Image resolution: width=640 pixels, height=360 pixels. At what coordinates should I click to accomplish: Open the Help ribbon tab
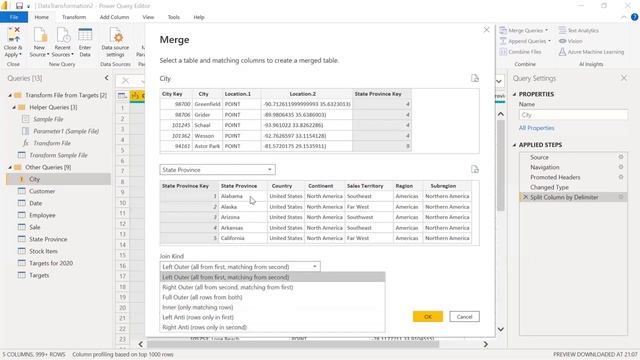tap(199, 17)
